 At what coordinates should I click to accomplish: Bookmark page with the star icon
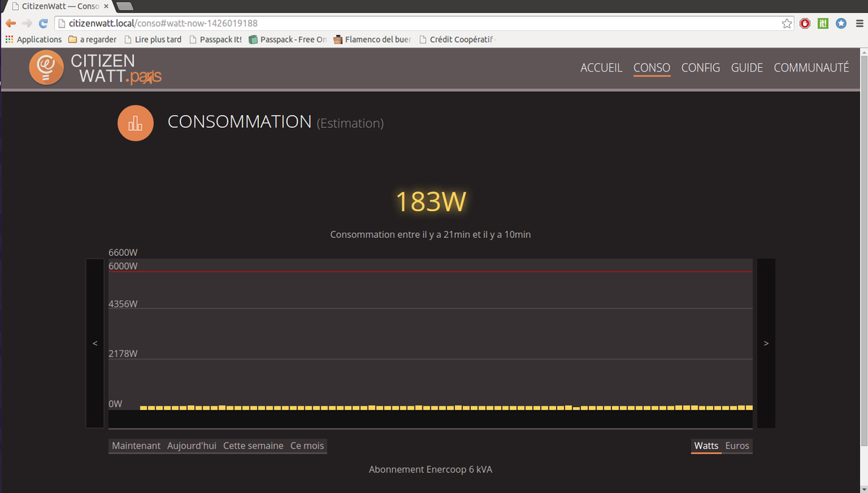tap(787, 23)
